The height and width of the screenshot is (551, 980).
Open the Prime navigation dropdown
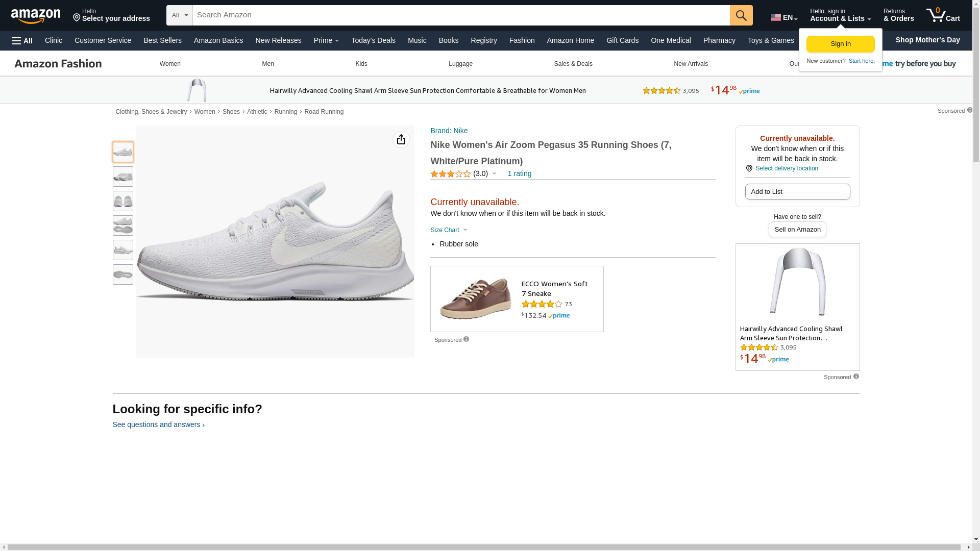(326, 40)
